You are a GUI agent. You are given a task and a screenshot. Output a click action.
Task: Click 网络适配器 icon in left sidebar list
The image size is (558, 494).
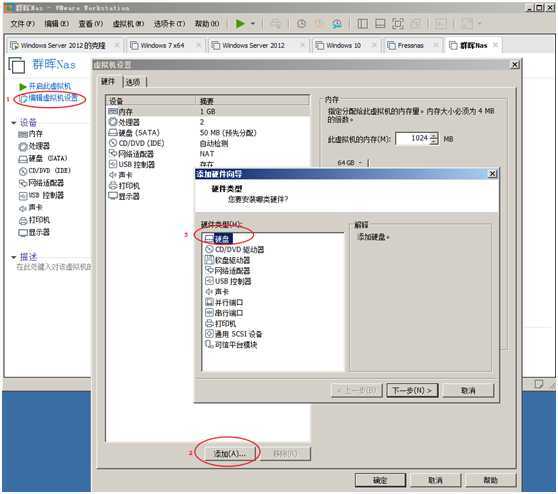pyautogui.click(x=23, y=183)
